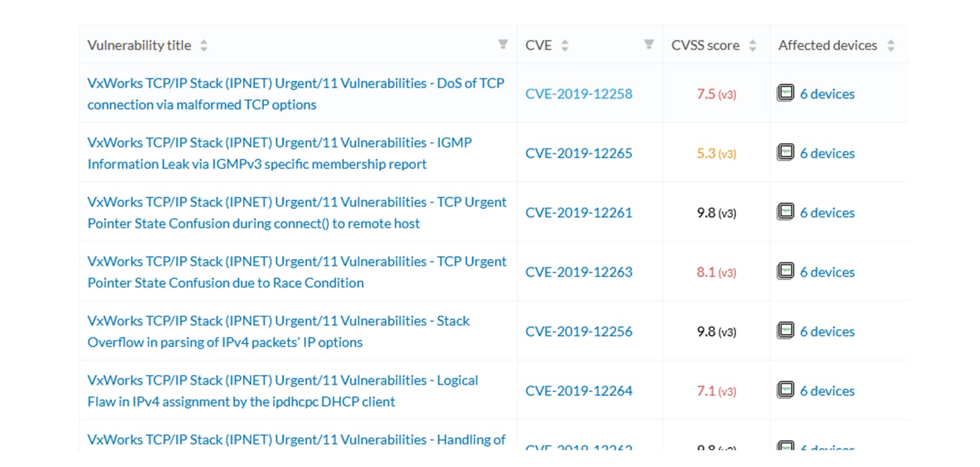The width and height of the screenshot is (980, 467).
Task: View 6 devices for CVE-2019-12258
Action: [x=827, y=94]
